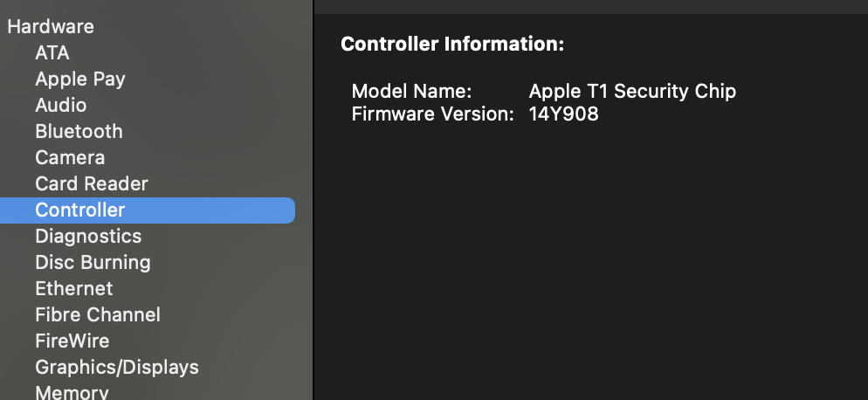Show Ethernet hardware details
Screen dimensions: 868x400
pyautogui.click(x=74, y=288)
